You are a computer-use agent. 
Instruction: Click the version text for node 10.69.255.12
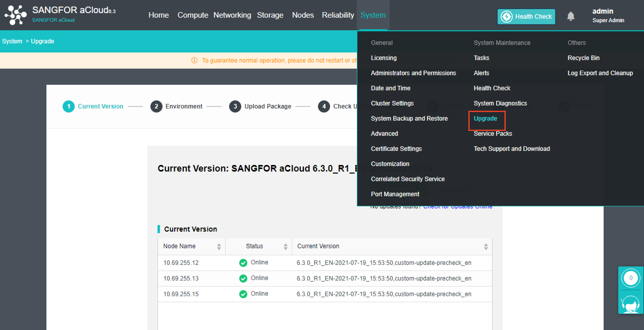[384, 263]
